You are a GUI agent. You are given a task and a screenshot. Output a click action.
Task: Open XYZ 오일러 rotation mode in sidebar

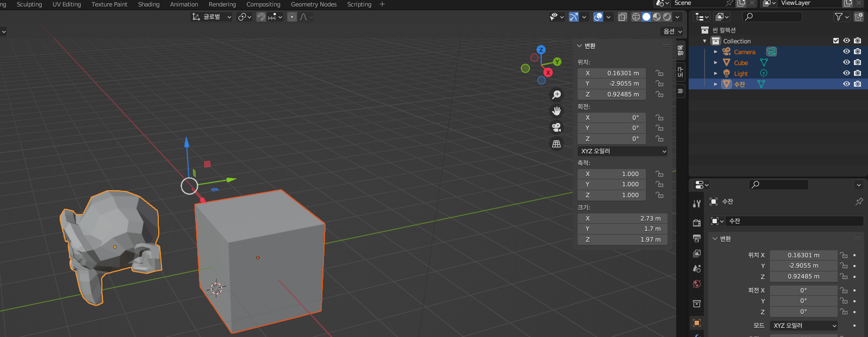pyautogui.click(x=623, y=151)
